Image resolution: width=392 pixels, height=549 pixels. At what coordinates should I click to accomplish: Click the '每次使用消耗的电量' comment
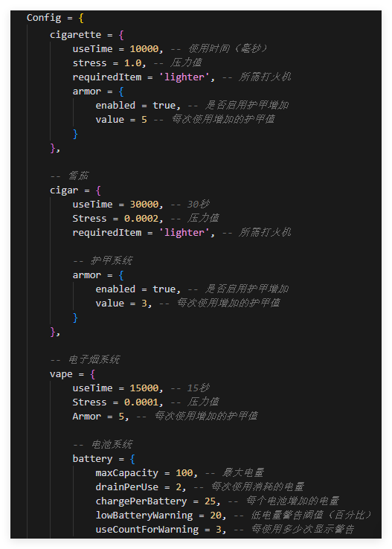tap(257, 487)
